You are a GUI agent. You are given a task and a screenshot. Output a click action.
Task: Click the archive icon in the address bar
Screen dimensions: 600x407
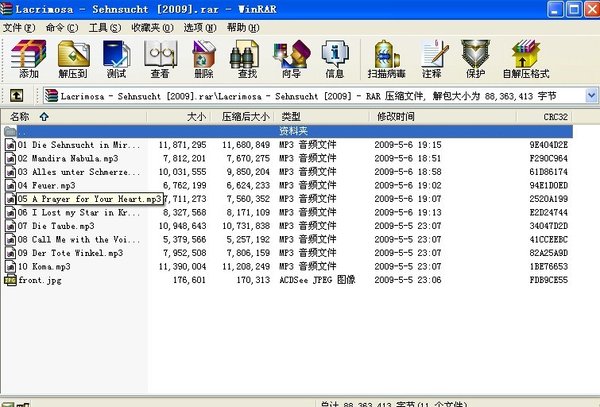pos(51,96)
